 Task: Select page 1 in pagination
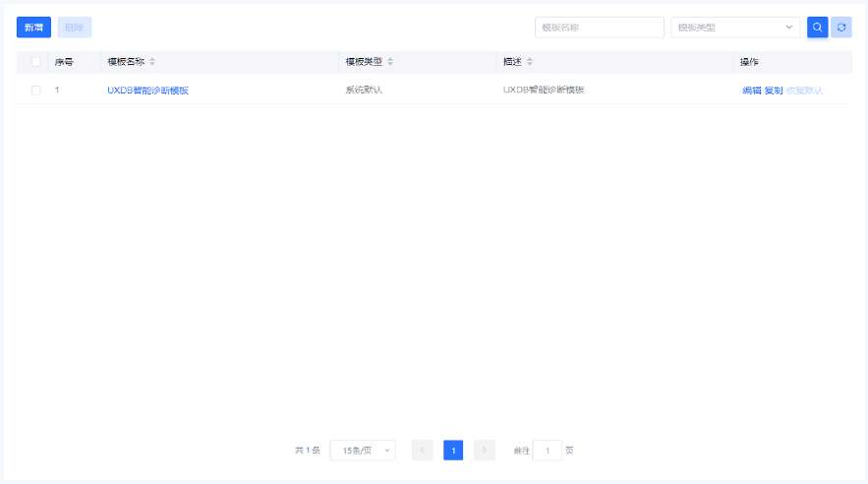[453, 451]
